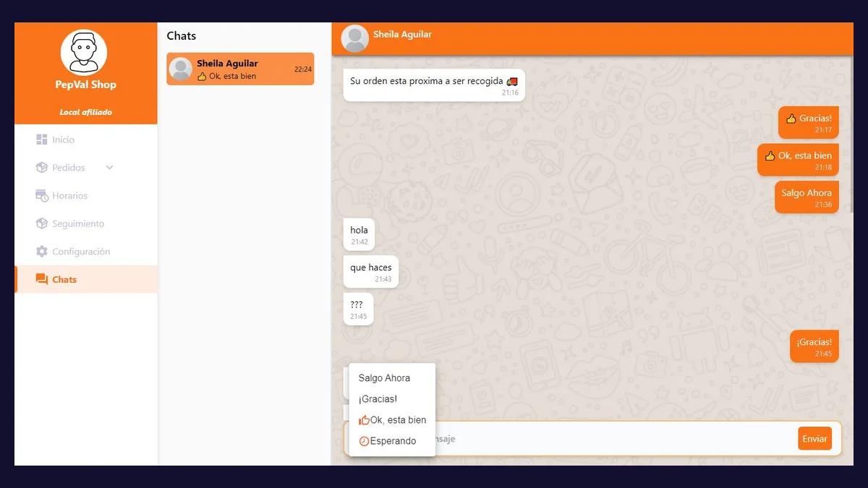Expand the Pedidos submenu chevron
The width and height of the screenshot is (868, 488).
pyautogui.click(x=110, y=168)
